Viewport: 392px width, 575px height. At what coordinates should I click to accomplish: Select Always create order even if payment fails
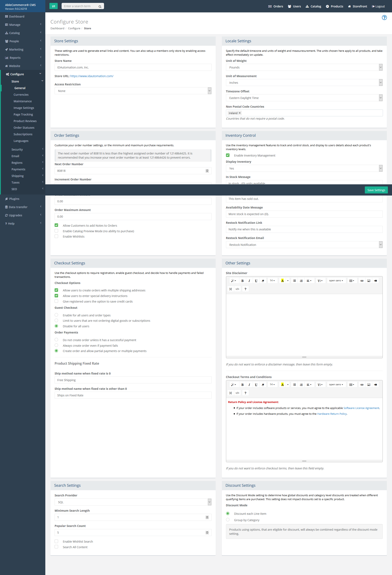pos(56,345)
